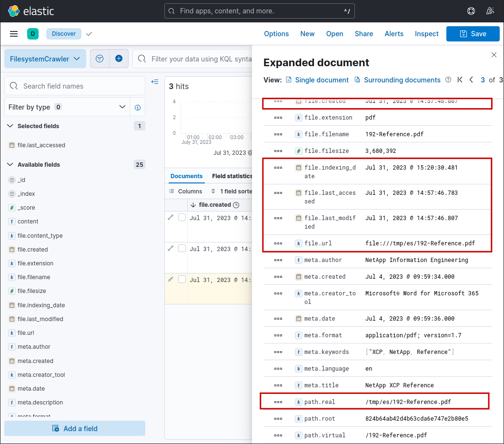Open the 1 field sorted menu

[232, 192]
